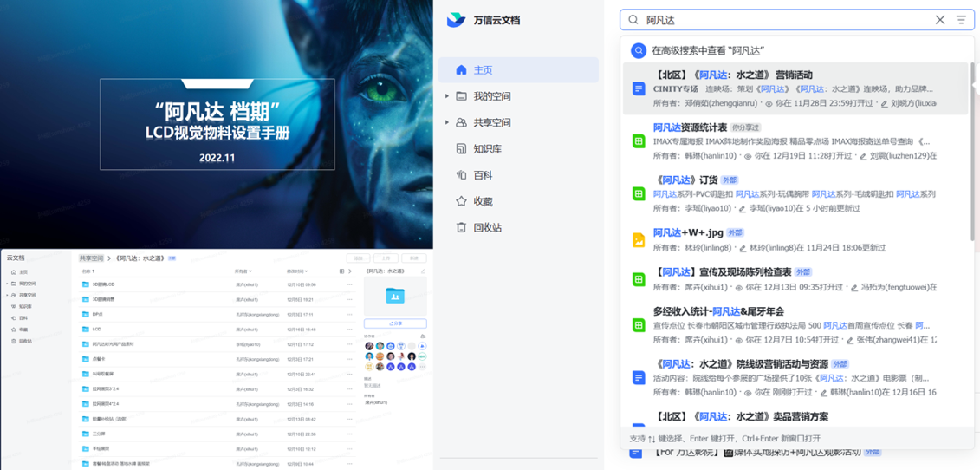Click the add collaborator icon beside 协作者
980x470 pixels.
pos(423,336)
